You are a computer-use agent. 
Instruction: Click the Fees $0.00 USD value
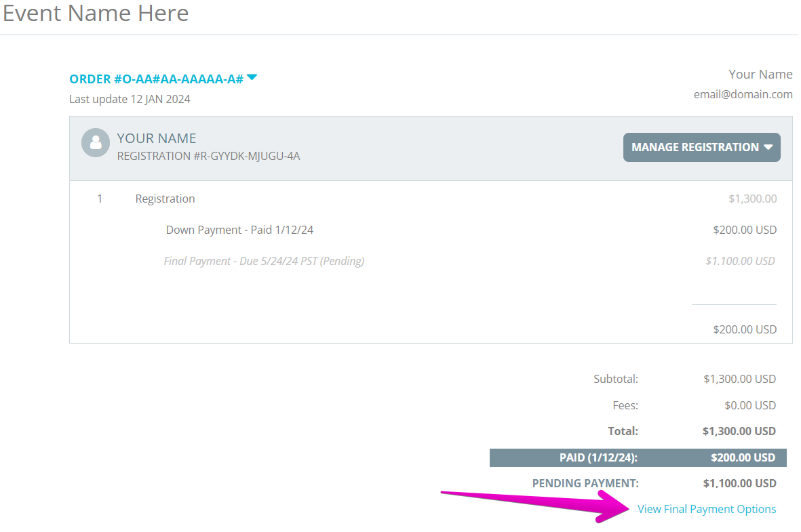[x=750, y=405]
